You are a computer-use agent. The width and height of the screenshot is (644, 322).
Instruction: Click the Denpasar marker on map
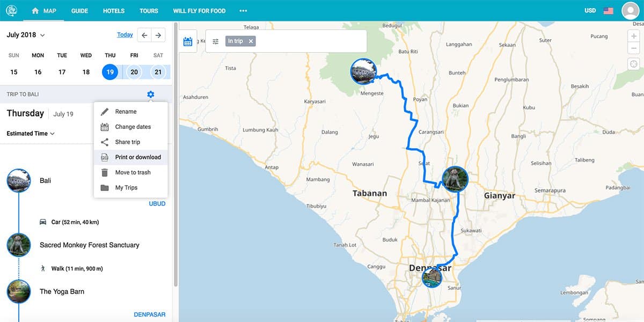(x=431, y=277)
